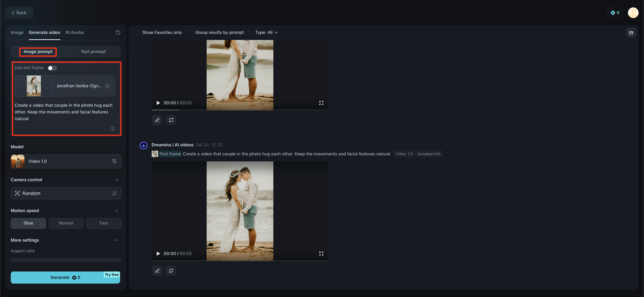Click the lower video progress bar
Viewport: 644px width, 297px height.
pyautogui.click(x=240, y=260)
